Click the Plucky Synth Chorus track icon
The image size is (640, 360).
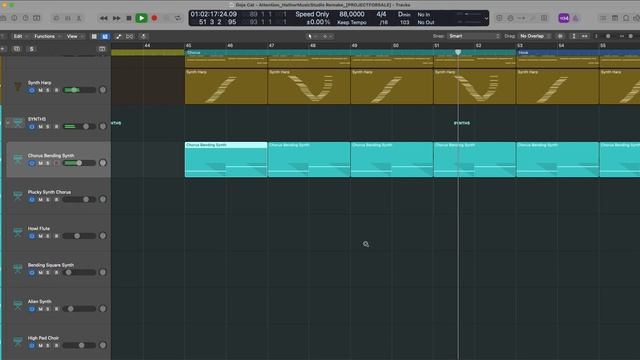[x=18, y=196]
